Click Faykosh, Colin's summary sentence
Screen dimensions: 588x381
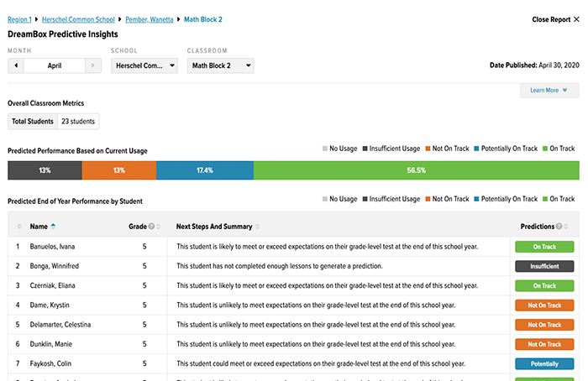[321, 363]
